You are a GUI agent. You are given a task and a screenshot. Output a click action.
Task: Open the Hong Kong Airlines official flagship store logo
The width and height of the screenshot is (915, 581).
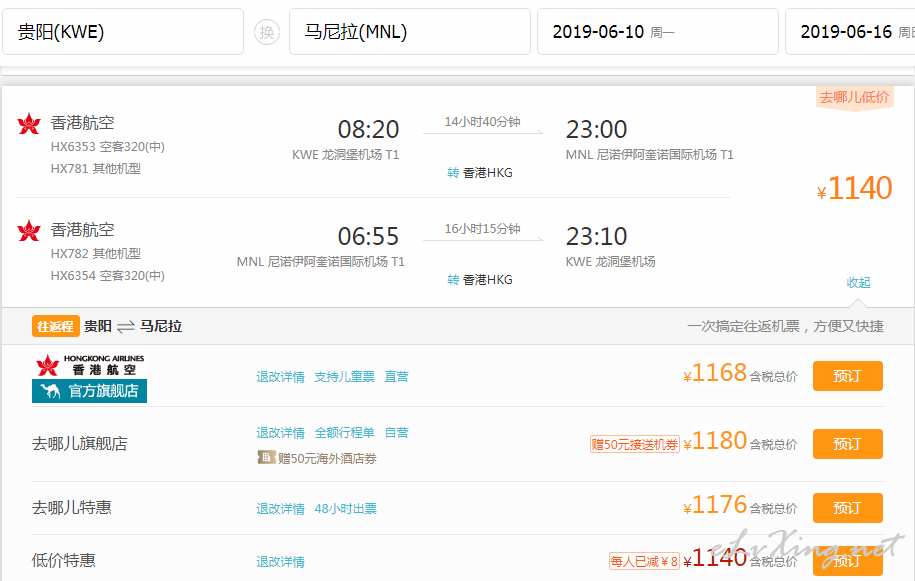[x=89, y=377]
